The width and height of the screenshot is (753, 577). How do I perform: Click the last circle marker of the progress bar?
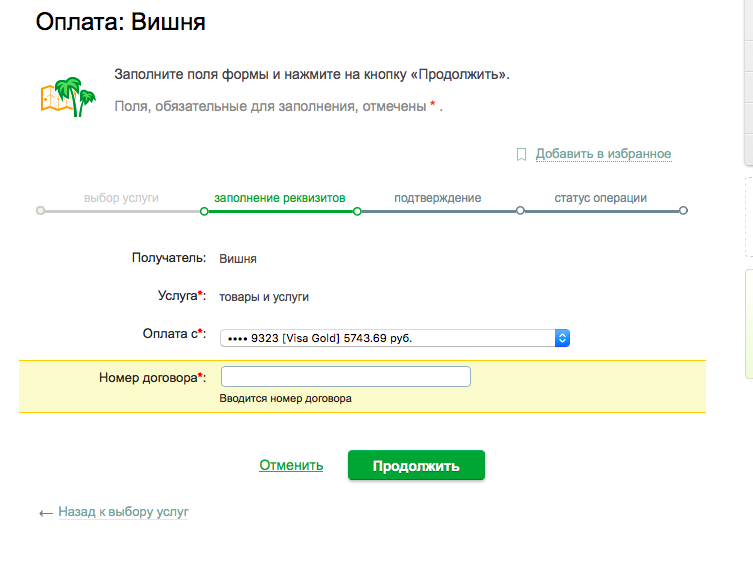pos(683,211)
